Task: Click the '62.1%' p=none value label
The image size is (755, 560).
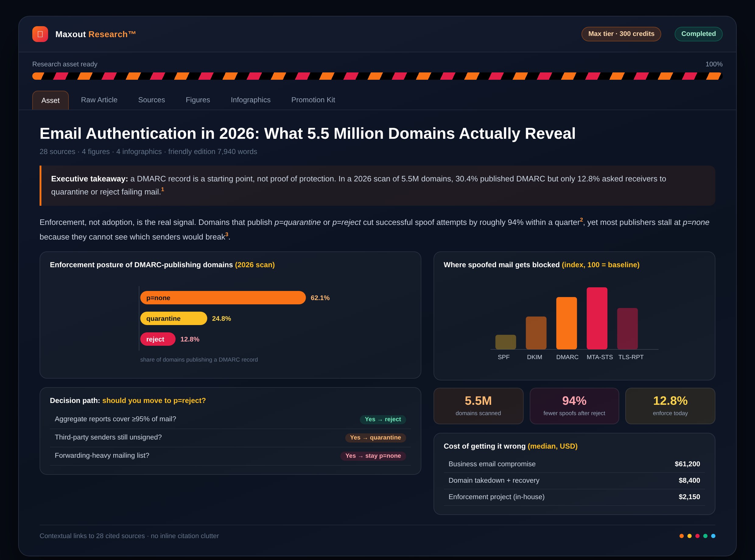Action: point(320,298)
